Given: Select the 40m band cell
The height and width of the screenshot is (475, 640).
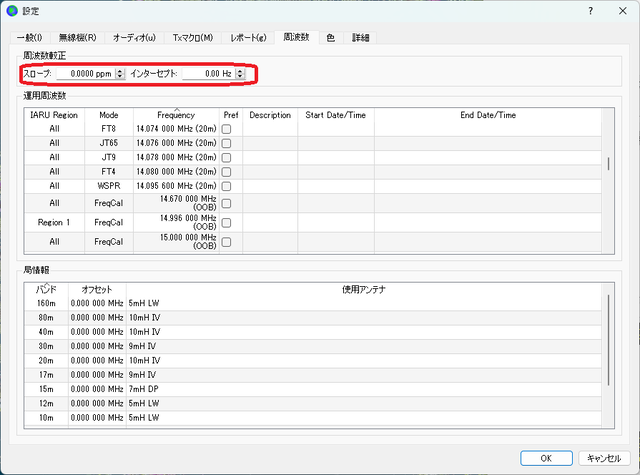Looking at the screenshot, I should point(46,332).
